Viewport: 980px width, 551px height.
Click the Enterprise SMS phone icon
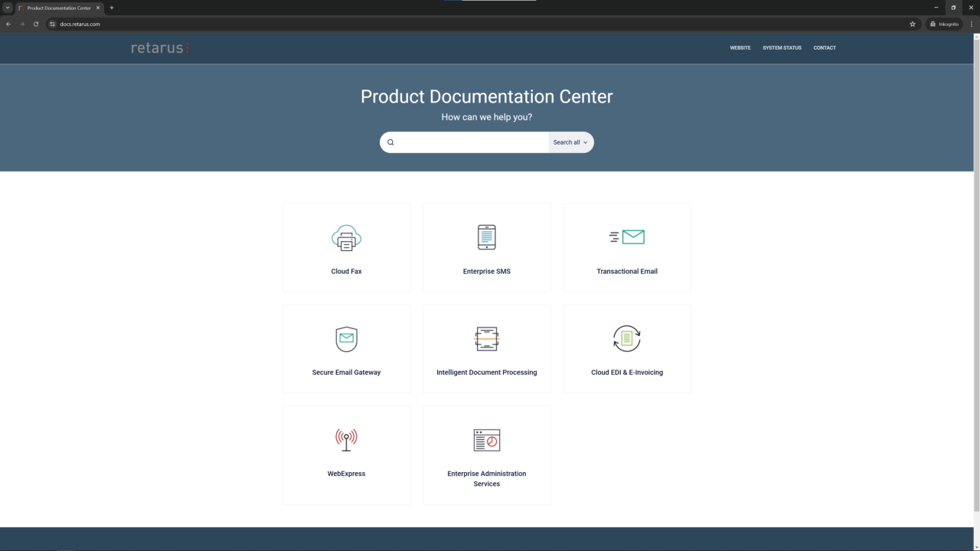(486, 237)
